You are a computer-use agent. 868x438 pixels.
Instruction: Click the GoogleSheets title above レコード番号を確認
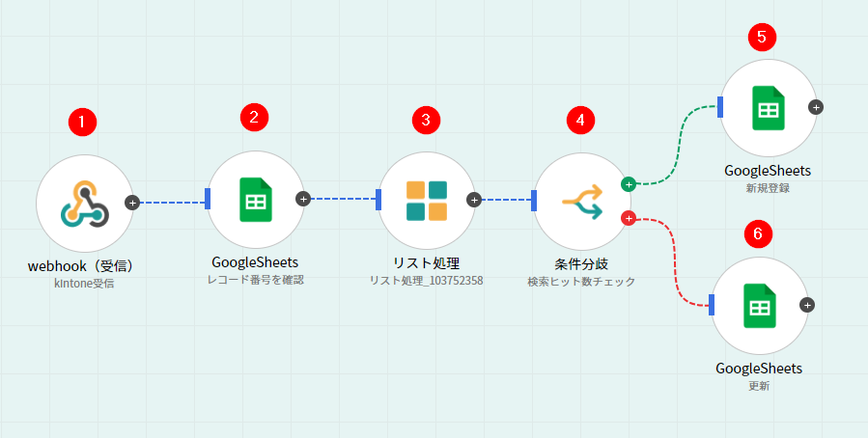tap(255, 261)
